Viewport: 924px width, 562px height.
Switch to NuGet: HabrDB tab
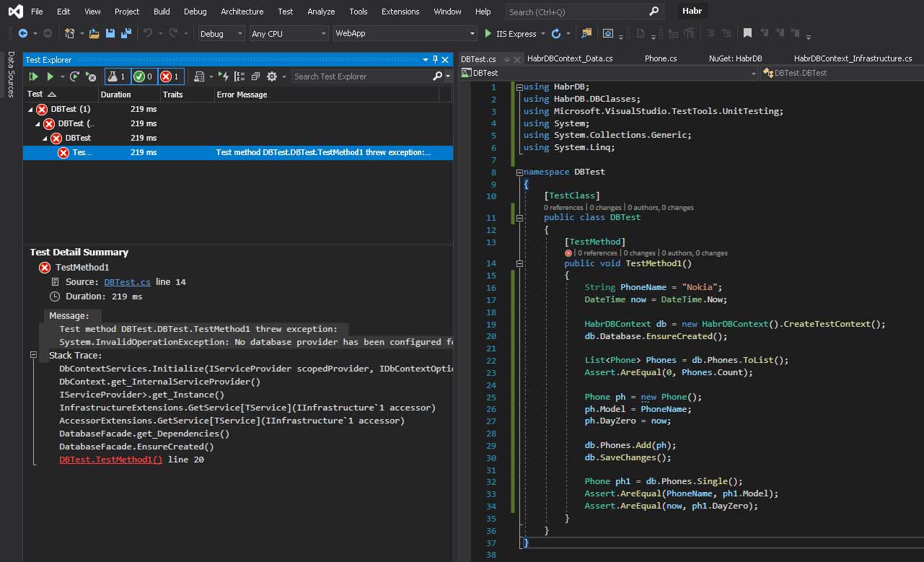(735, 58)
